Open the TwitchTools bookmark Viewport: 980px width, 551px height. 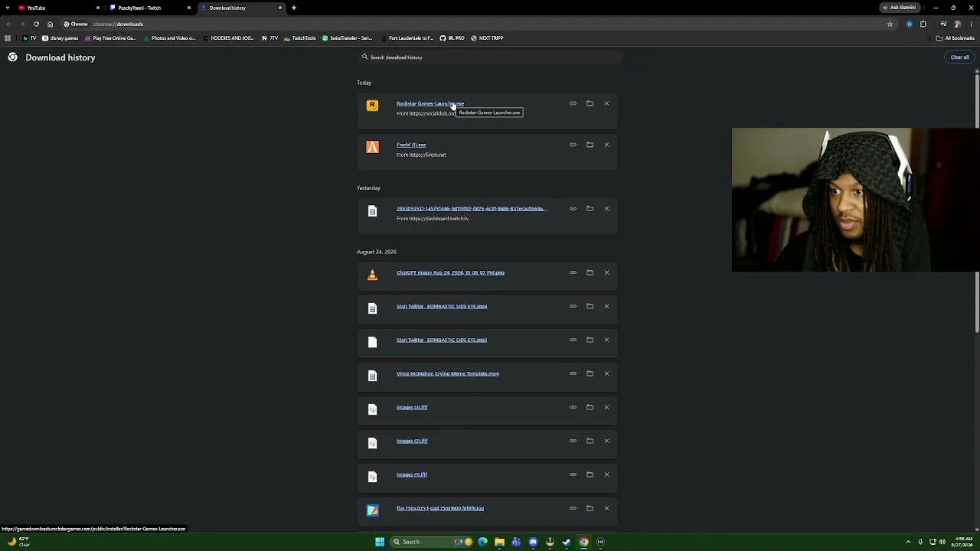(x=300, y=37)
